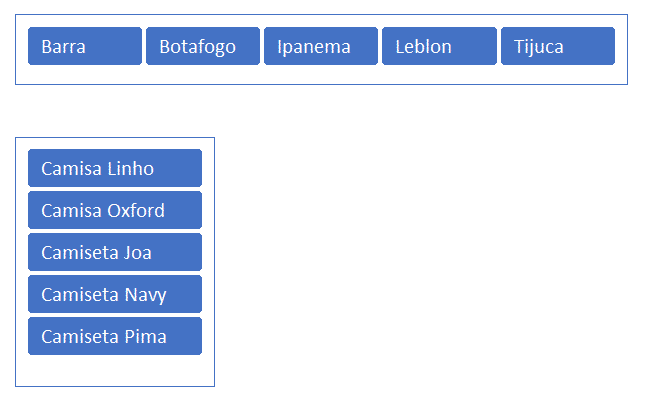Toggle the Camiseta Navy filter

pos(115,294)
